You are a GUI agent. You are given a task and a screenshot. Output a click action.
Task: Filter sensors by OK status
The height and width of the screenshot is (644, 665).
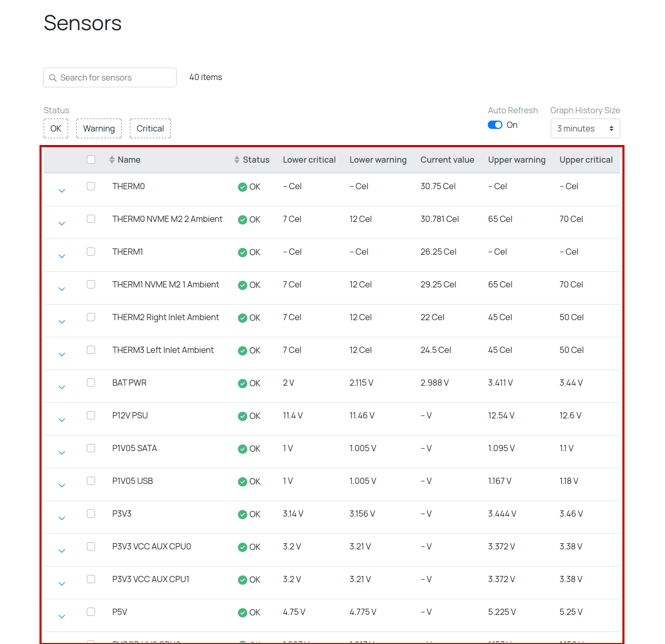click(x=56, y=128)
